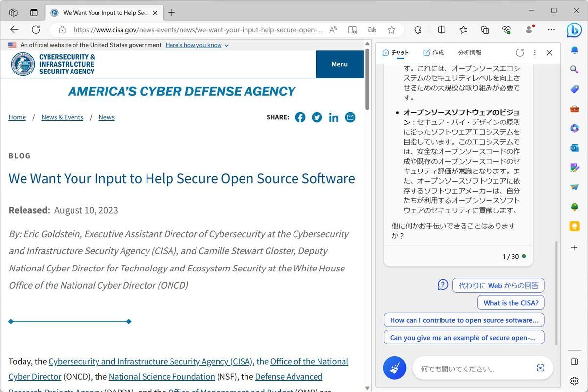This screenshot has width=588, height=392.
Task: Open the tab actions menu icon
Action: tap(34, 12)
